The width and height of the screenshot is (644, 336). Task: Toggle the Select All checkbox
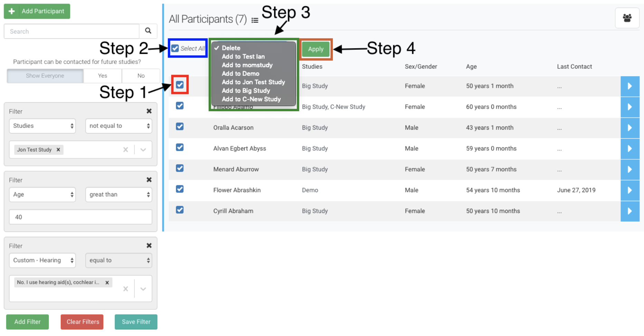175,48
